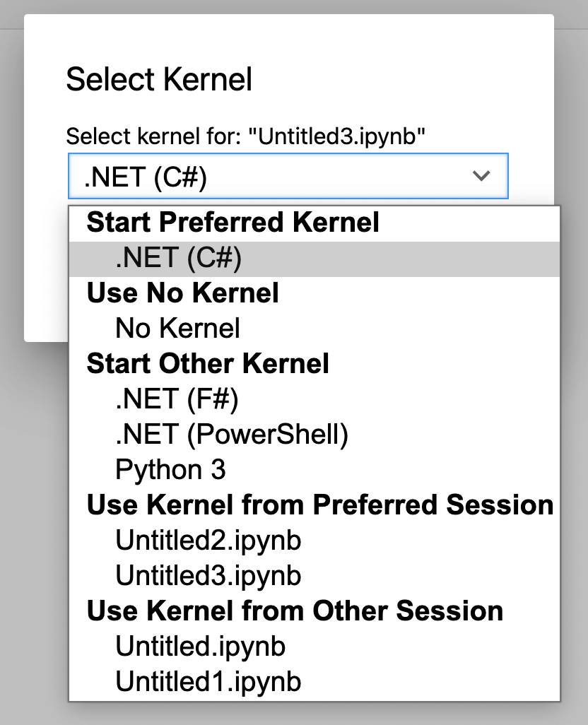This screenshot has height=725, width=588.
Task: Pick the Untitled1.ipynb session kernel
Action: pos(208,682)
